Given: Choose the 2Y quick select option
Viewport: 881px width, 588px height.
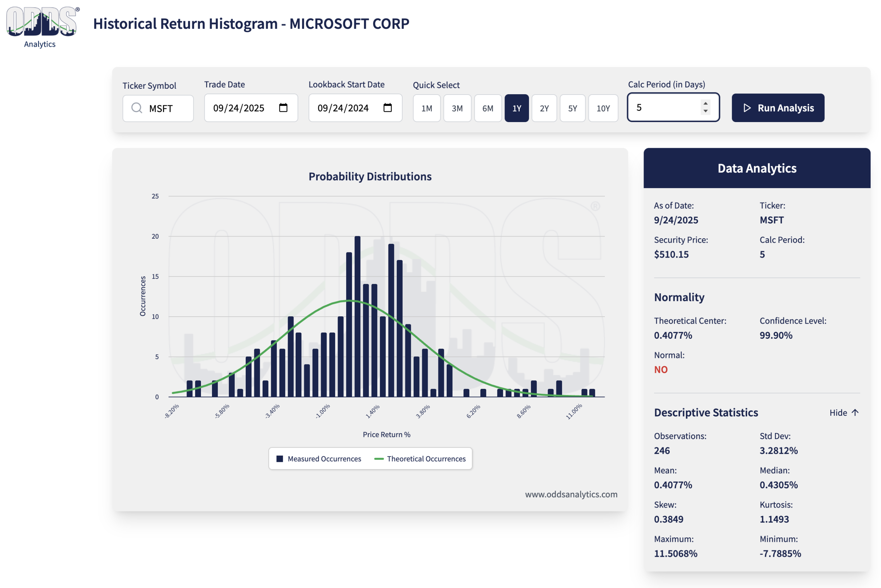Looking at the screenshot, I should pos(544,108).
